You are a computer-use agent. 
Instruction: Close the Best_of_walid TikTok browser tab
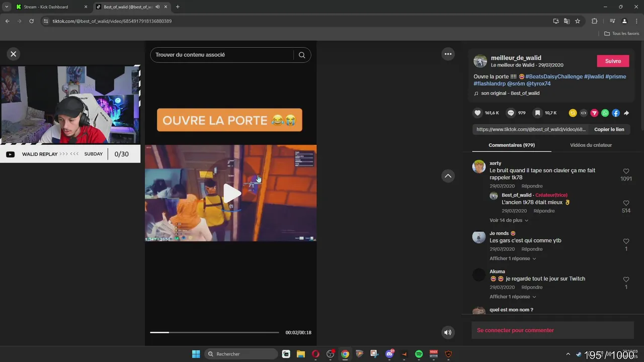(x=166, y=7)
